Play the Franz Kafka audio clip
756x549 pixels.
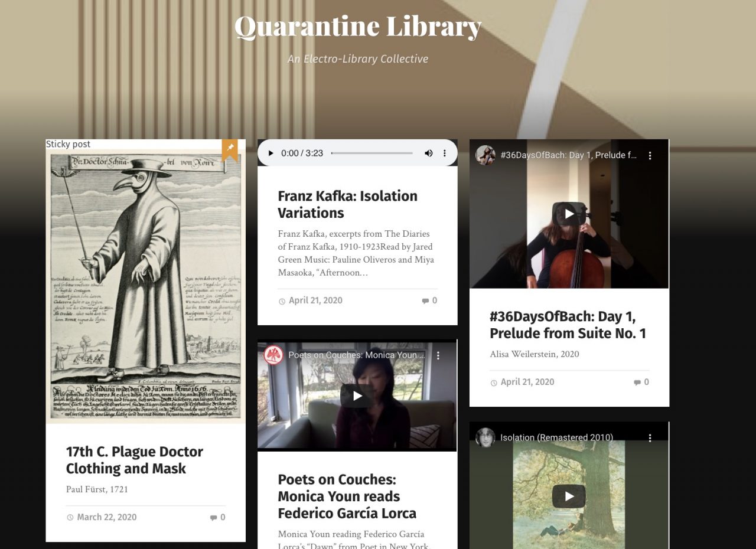click(x=271, y=153)
